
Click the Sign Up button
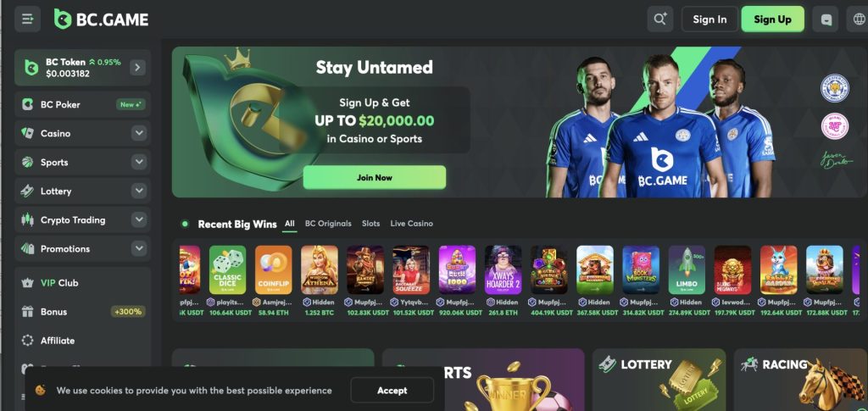pyautogui.click(x=773, y=19)
